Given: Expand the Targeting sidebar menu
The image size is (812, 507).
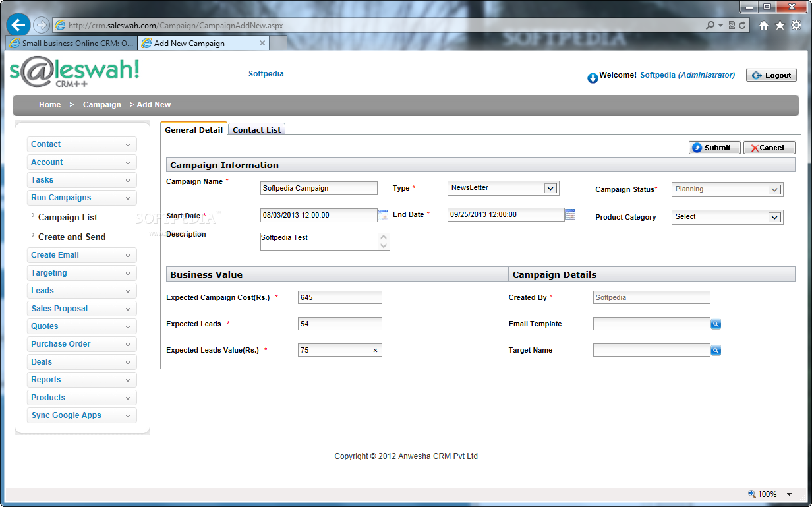Looking at the screenshot, I should (x=82, y=273).
